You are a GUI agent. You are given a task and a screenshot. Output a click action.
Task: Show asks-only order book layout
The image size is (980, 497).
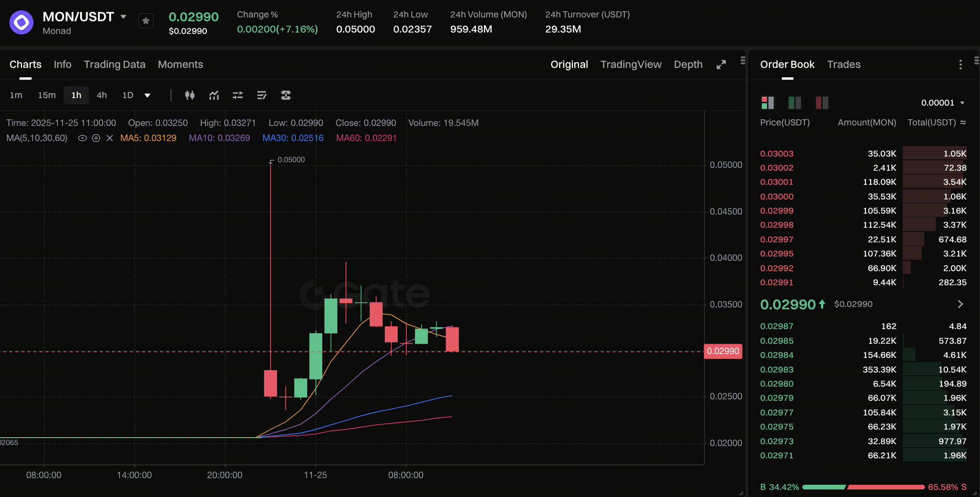coord(822,102)
